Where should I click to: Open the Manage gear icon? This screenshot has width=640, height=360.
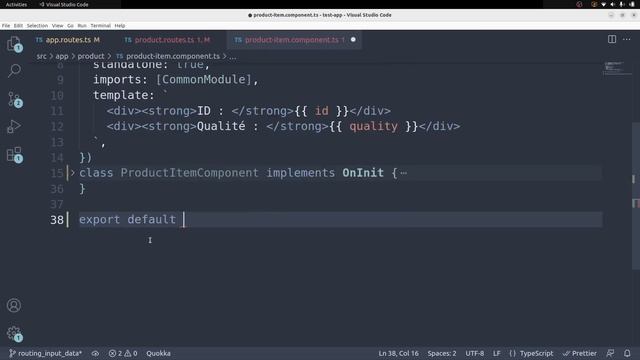coord(14,333)
